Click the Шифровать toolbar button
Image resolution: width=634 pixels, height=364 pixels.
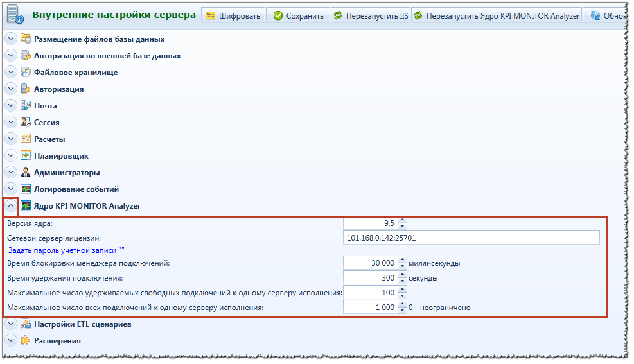click(x=233, y=16)
